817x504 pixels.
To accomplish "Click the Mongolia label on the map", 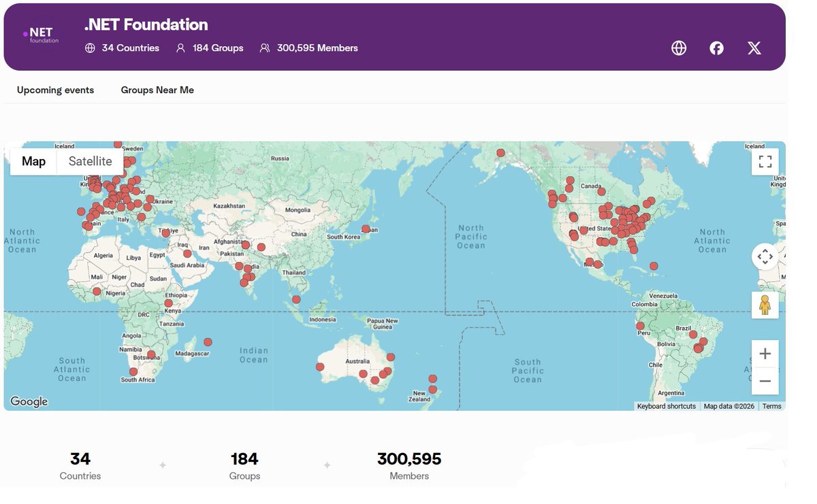I will 298,210.
